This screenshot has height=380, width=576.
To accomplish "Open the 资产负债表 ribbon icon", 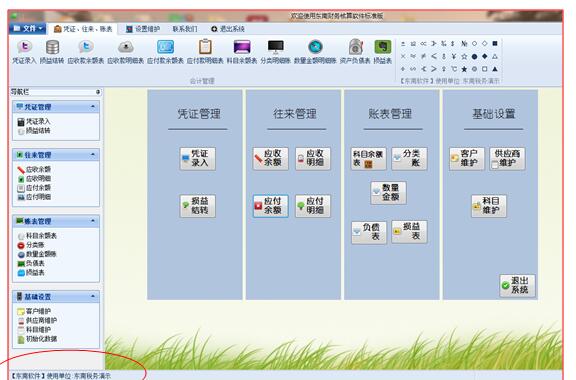I will tap(355, 52).
